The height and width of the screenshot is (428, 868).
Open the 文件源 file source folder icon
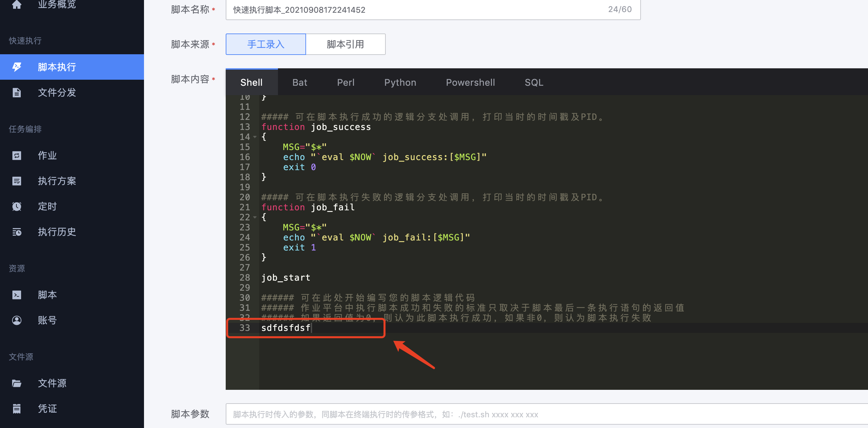(x=17, y=383)
